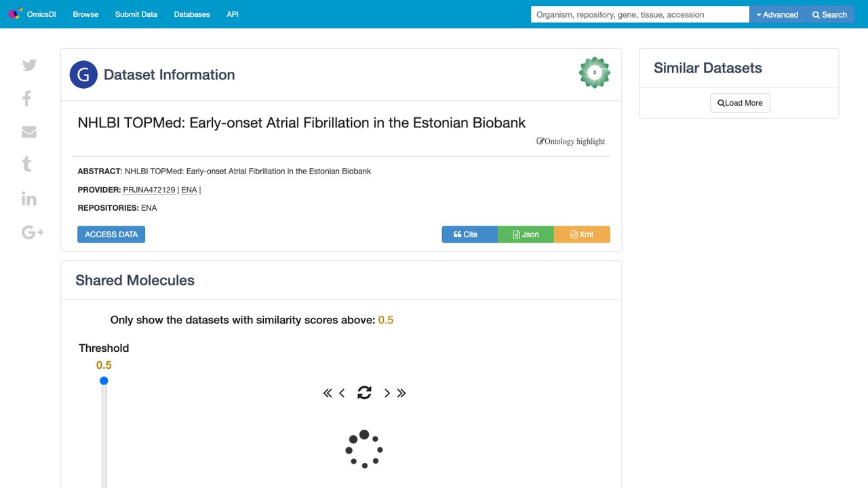Open the Submit Data menu
The height and width of the screenshot is (488, 868).
136,14
